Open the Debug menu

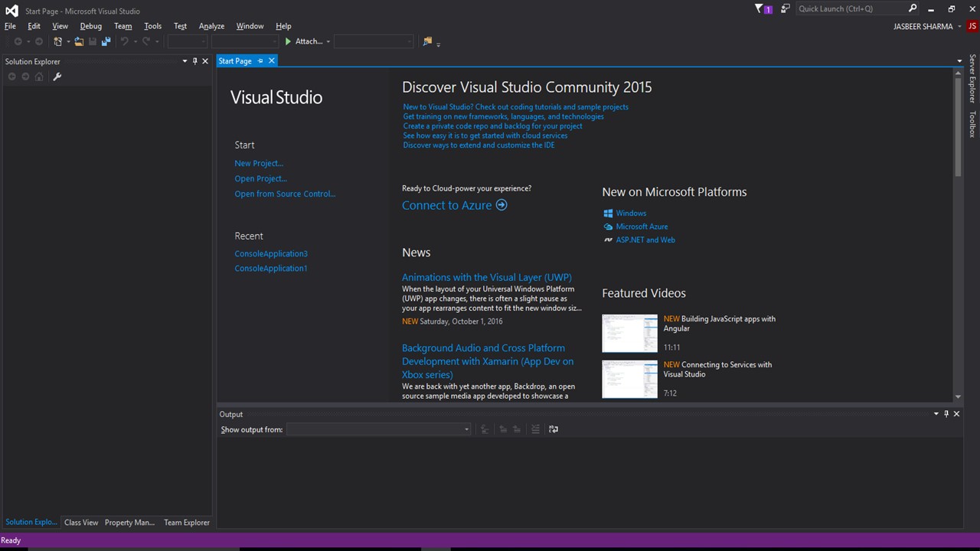91,26
